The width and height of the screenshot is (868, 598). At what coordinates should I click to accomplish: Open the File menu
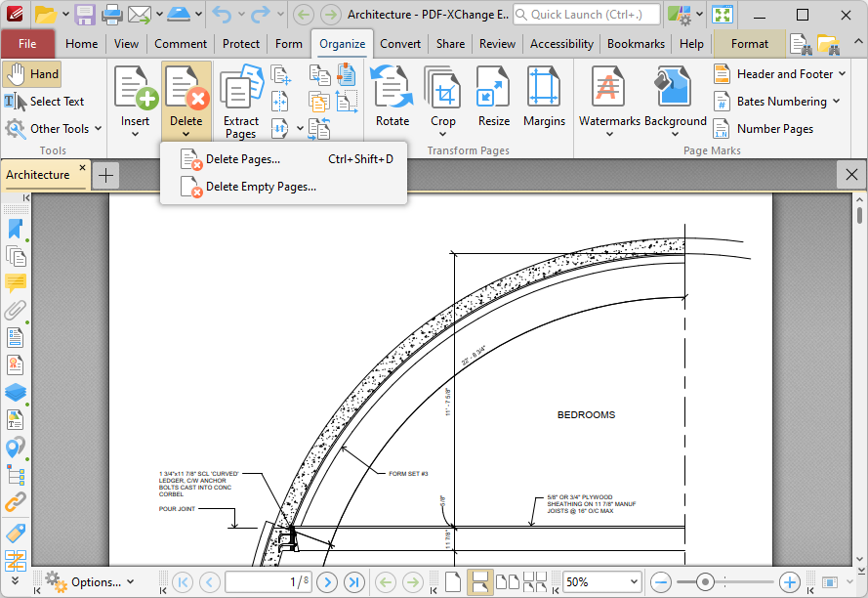click(27, 44)
